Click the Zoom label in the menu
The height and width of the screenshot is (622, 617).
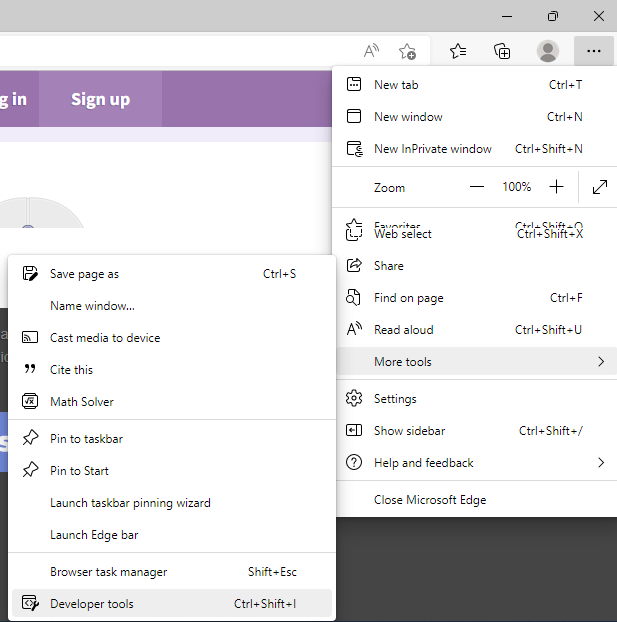point(389,187)
